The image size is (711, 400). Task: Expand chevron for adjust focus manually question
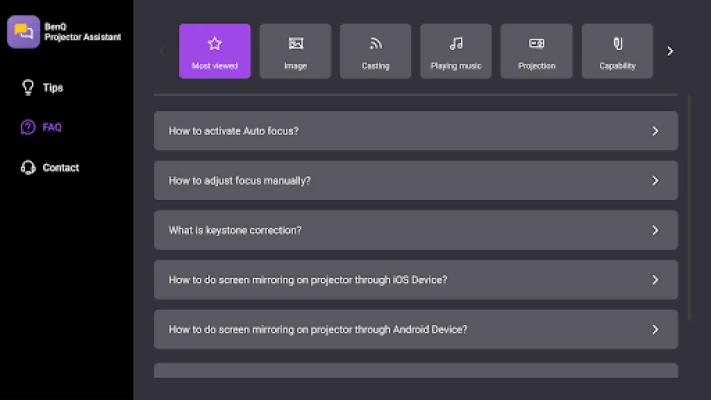click(655, 181)
